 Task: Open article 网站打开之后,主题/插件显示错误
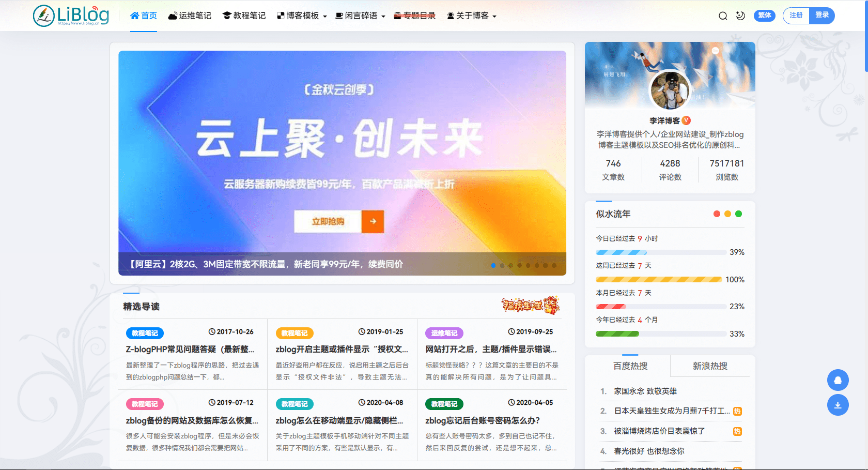[491, 350]
